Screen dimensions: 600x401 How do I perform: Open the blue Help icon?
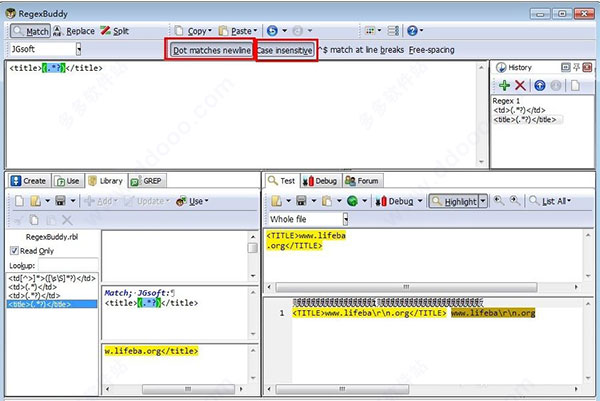tap(412, 31)
